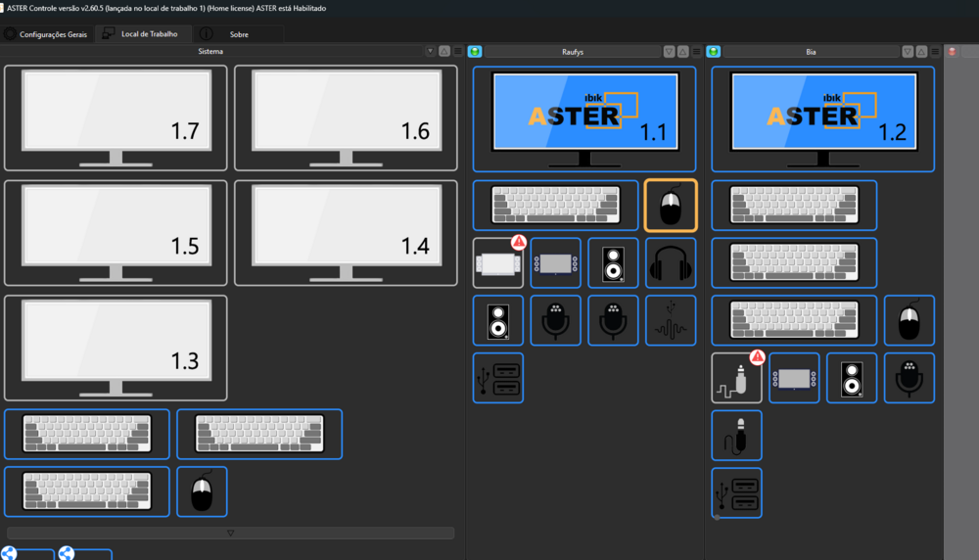The width and height of the screenshot is (979, 560).
Task: Select the mouse icon in Raufys workplace
Action: pos(671,206)
